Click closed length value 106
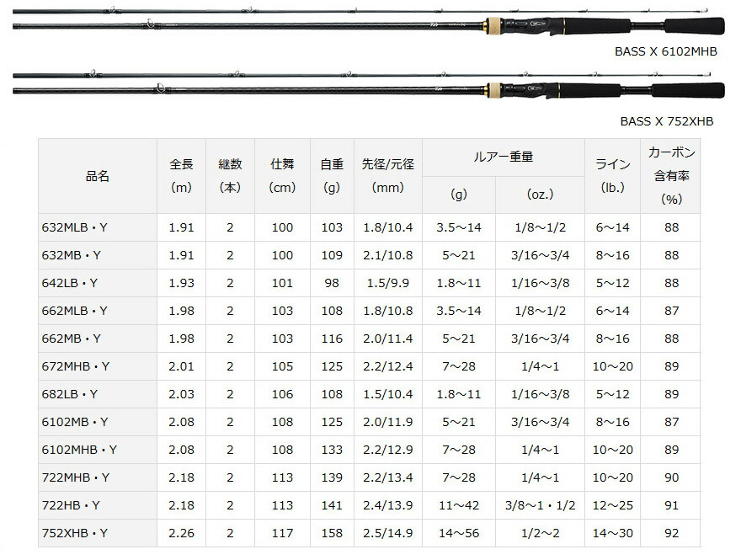 (x=282, y=394)
